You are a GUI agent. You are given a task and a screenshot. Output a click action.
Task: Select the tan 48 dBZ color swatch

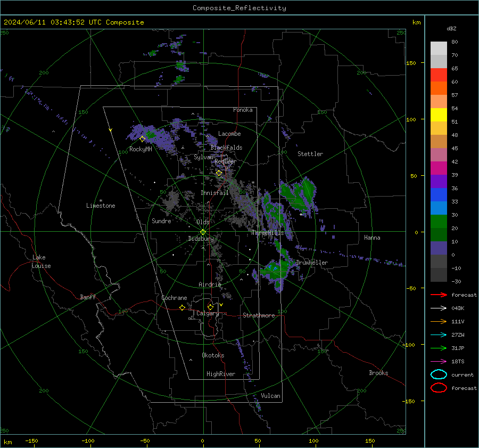point(439,142)
